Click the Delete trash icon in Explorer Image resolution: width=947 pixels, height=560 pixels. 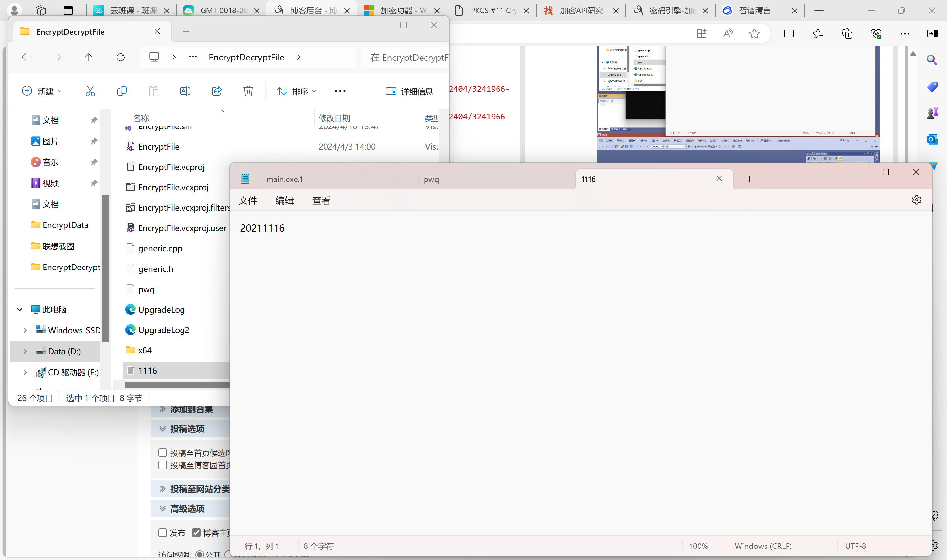pyautogui.click(x=248, y=91)
